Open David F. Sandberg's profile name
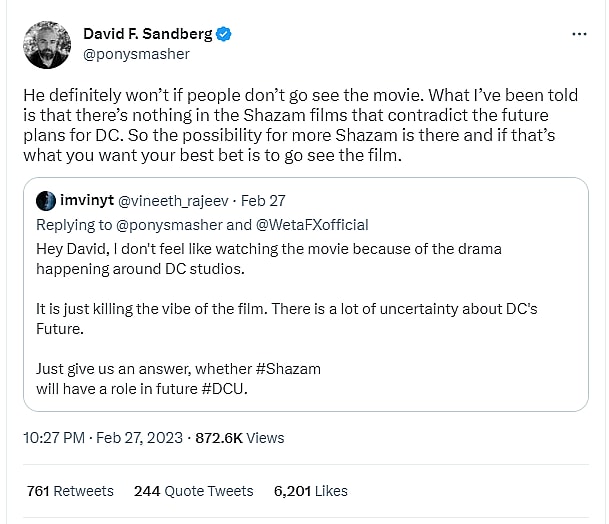This screenshot has height=524, width=609. click(147, 35)
